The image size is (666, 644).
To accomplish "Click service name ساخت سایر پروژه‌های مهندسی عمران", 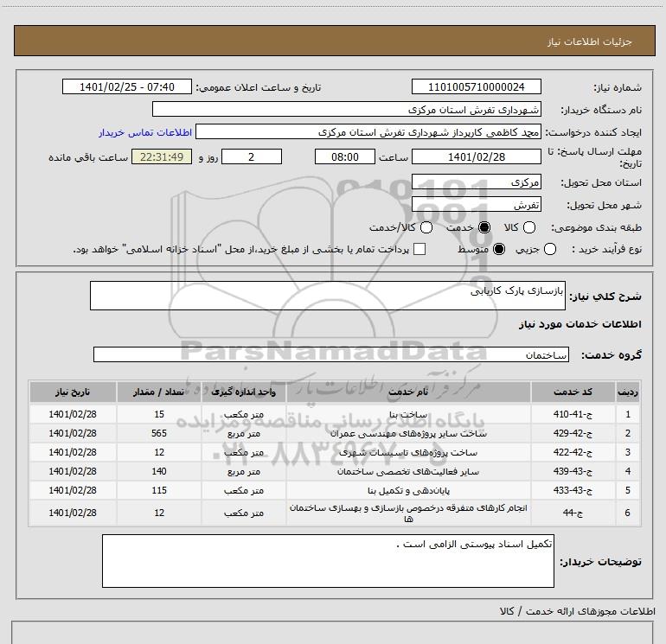I will pos(408,433).
